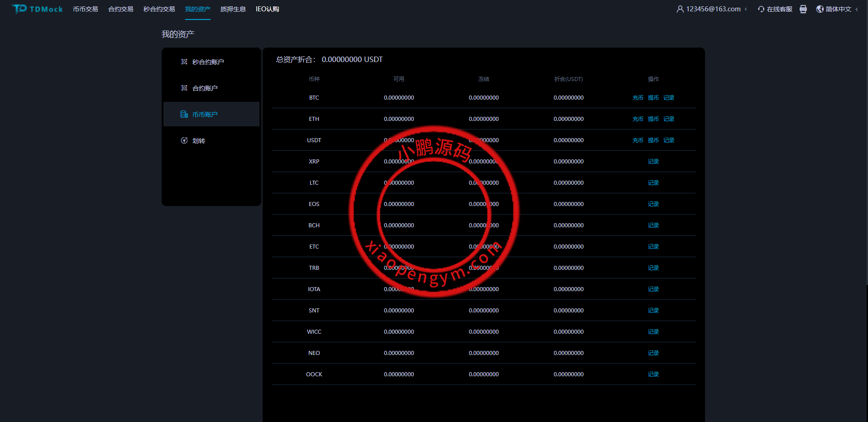Image resolution: width=868 pixels, height=422 pixels.
Task: Click the globe language icon
Action: (x=820, y=9)
